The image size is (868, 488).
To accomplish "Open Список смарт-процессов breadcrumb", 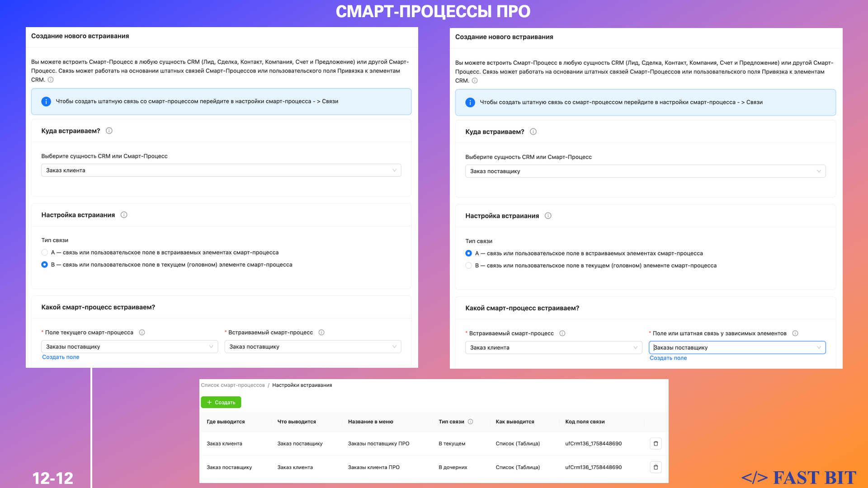I will (233, 385).
